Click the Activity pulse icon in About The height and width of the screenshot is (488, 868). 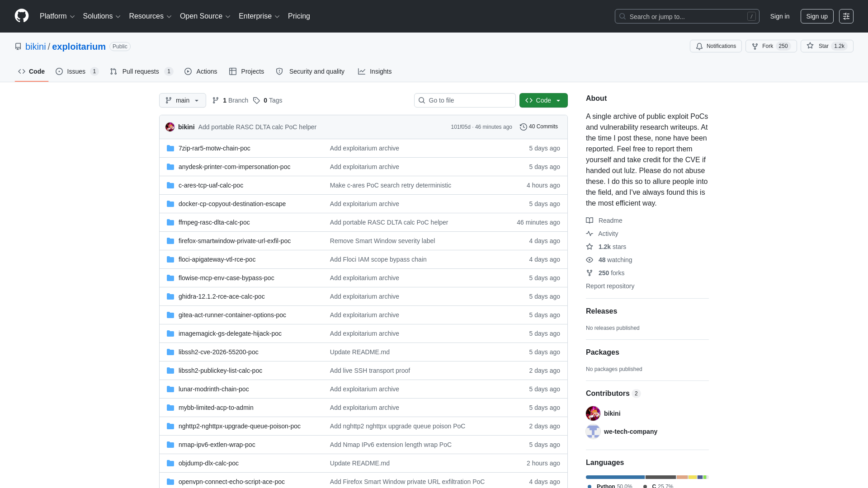(x=590, y=234)
